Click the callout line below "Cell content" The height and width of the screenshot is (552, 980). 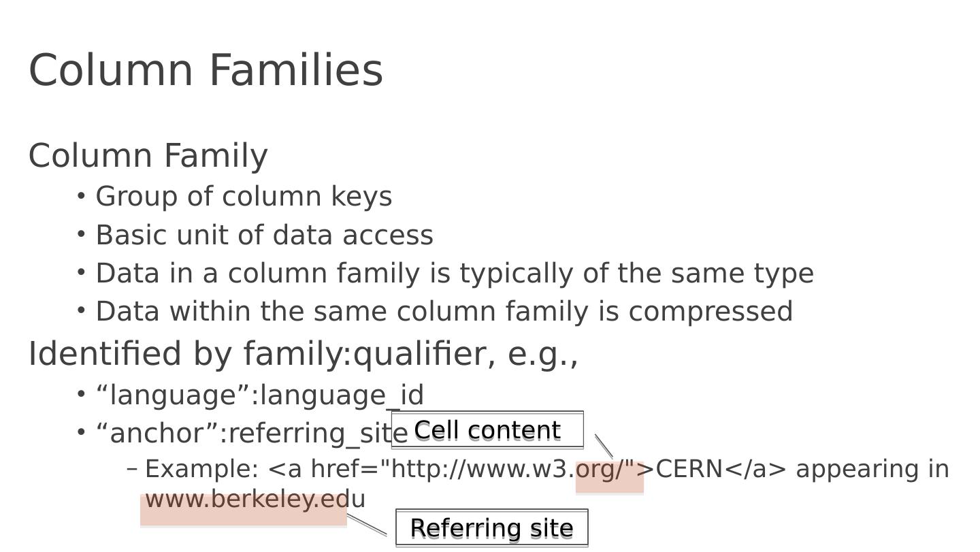coord(604,446)
